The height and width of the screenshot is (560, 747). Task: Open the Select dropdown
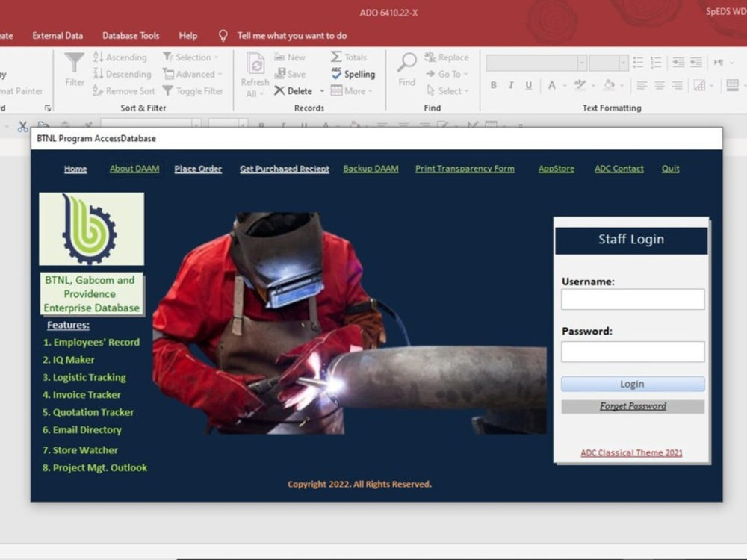tap(447, 90)
